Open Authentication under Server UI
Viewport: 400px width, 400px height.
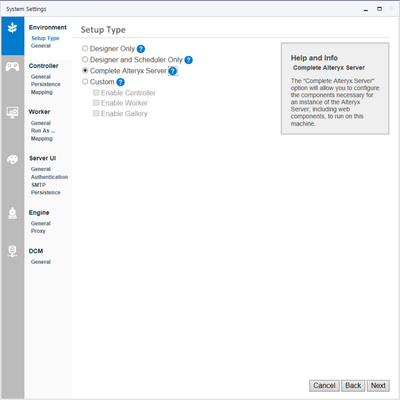[49, 177]
